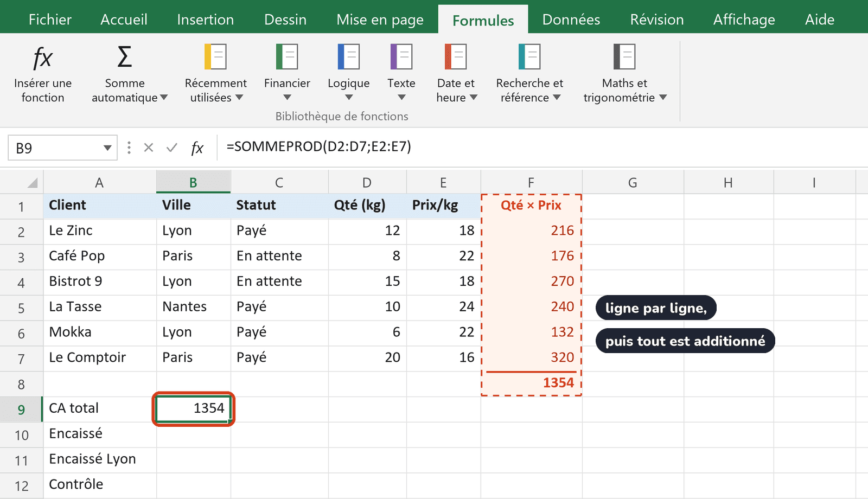Open the Date et heure functions icon
Viewport: 868px width, 499px height.
pyautogui.click(x=456, y=56)
